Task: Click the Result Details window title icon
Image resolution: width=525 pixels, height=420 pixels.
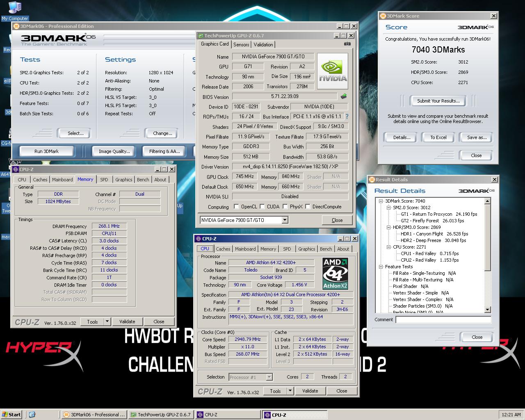Action: click(x=372, y=179)
